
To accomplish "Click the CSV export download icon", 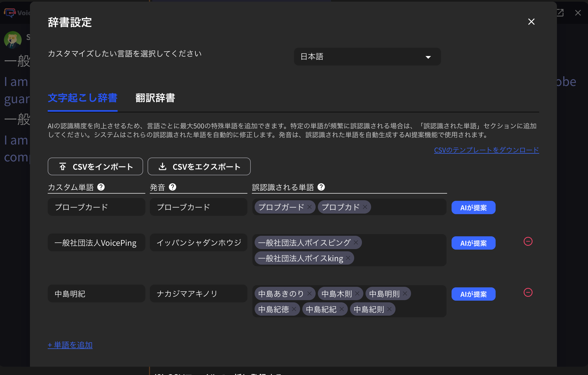I will (163, 167).
